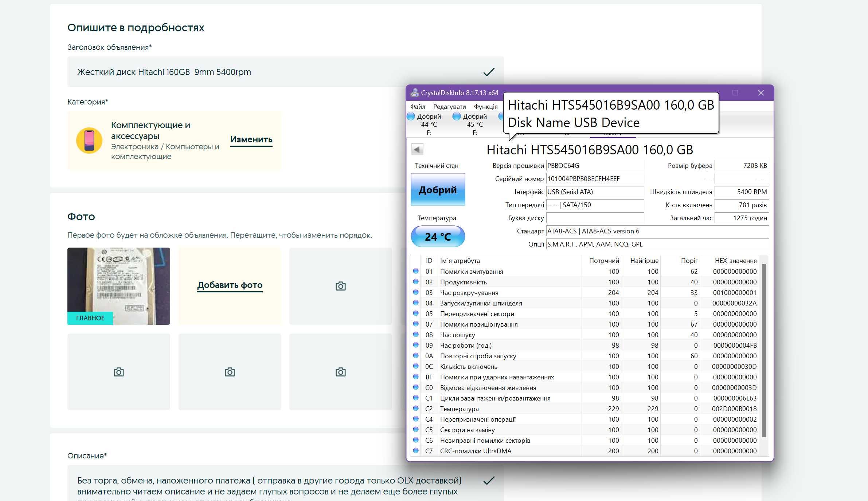Click the camera icon below the main photo
868x501 pixels.
pos(118,372)
